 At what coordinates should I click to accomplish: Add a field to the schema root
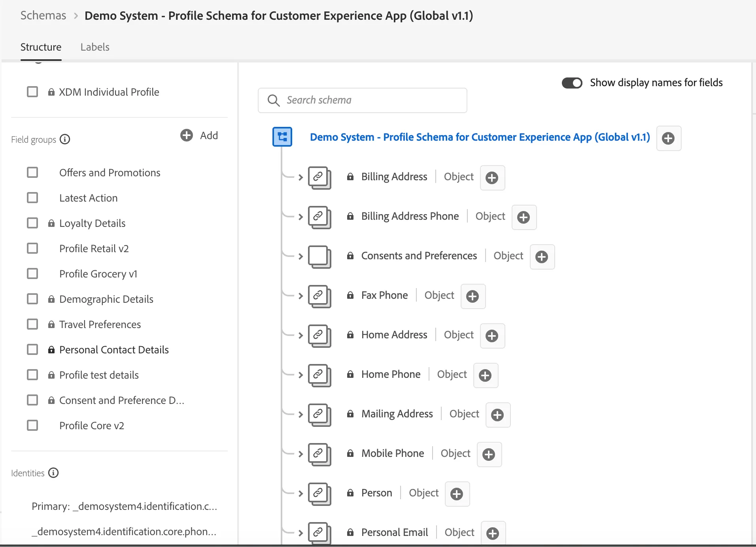click(669, 138)
